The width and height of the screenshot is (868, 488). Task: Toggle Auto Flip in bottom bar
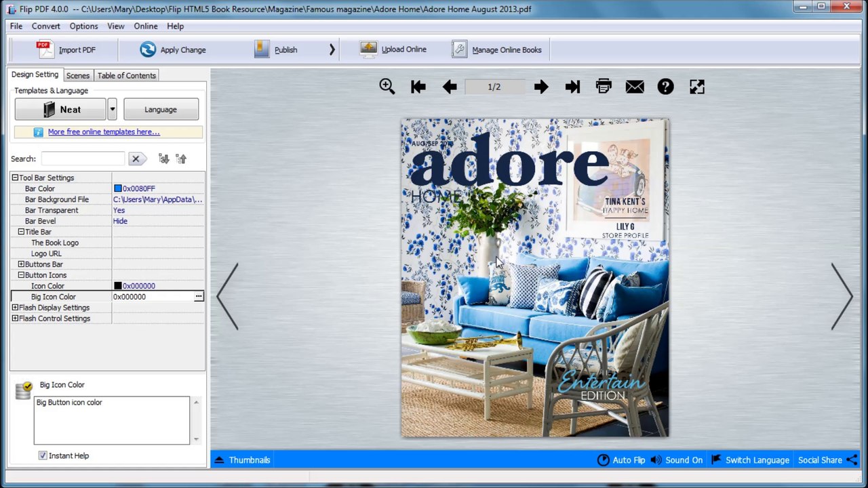click(621, 460)
